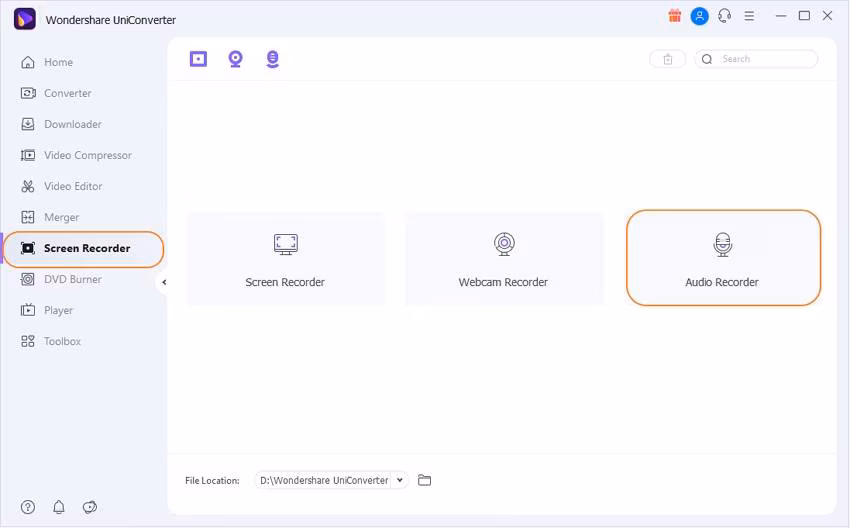Collapse the sidebar with the arrow handle
This screenshot has width=850, height=528.
click(x=163, y=282)
